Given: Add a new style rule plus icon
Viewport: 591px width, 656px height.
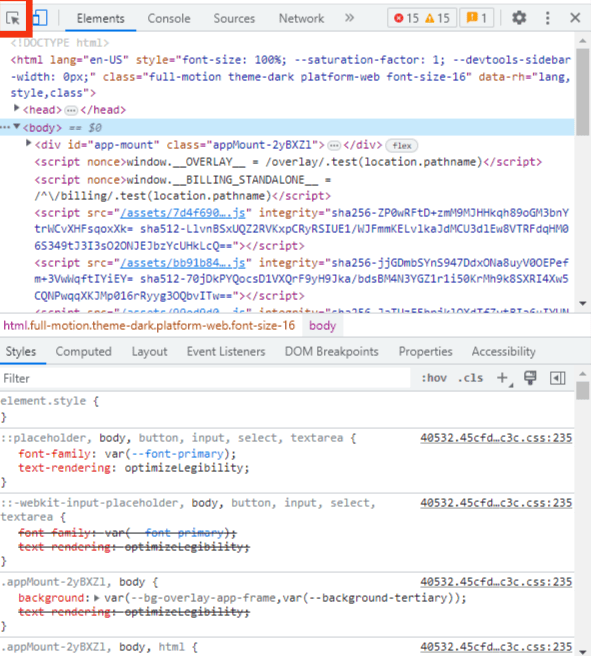Looking at the screenshot, I should (503, 378).
